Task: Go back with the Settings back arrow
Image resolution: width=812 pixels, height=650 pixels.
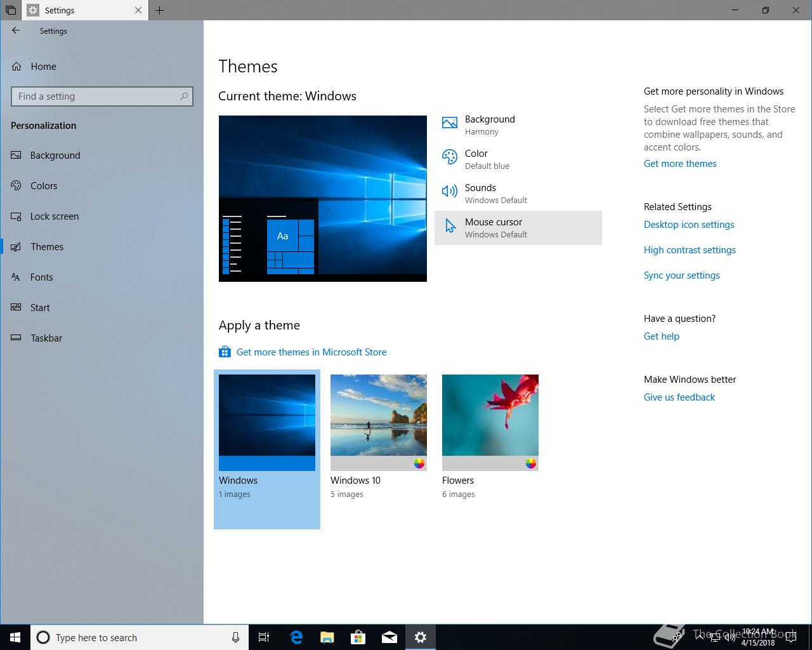Action: [x=16, y=30]
